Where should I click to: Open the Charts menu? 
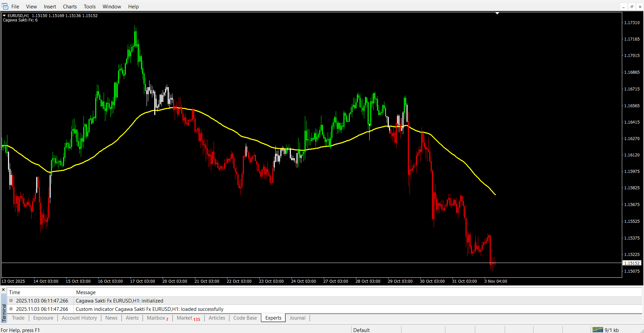pyautogui.click(x=70, y=7)
